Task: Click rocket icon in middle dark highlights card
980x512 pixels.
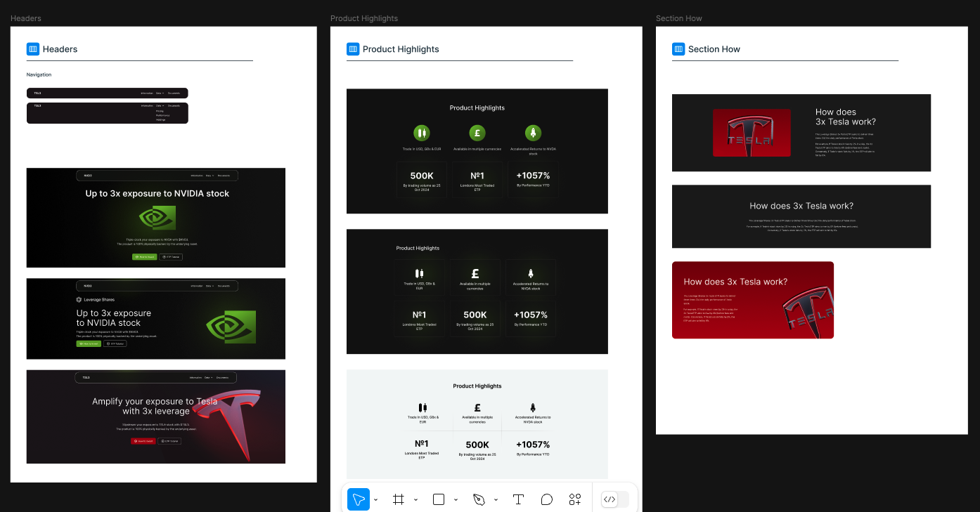Action: tap(531, 273)
